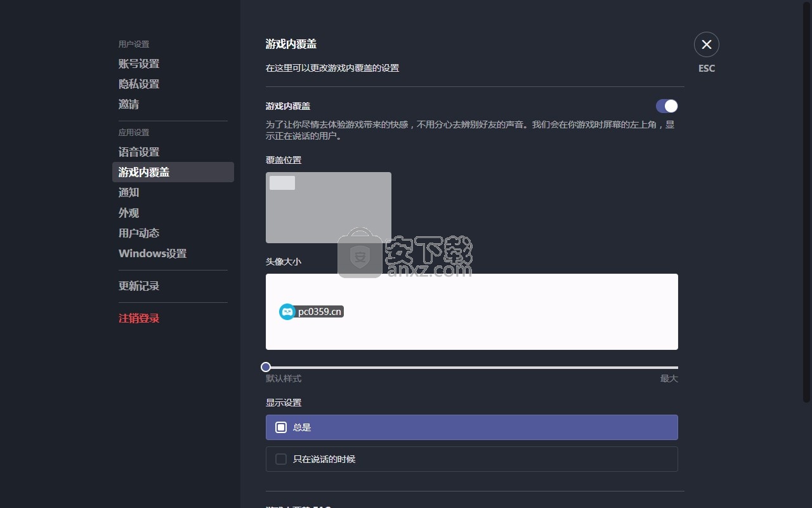Click the overlay position preview area

(329, 208)
